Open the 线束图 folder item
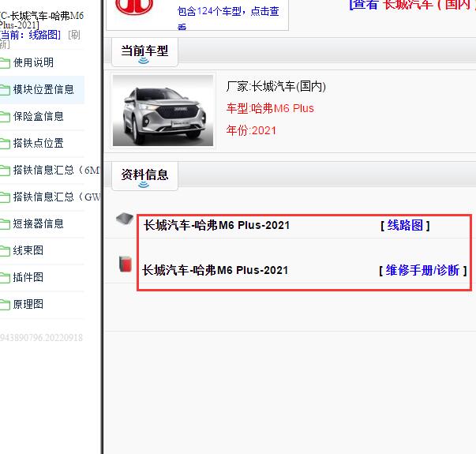 pyautogui.click(x=28, y=251)
